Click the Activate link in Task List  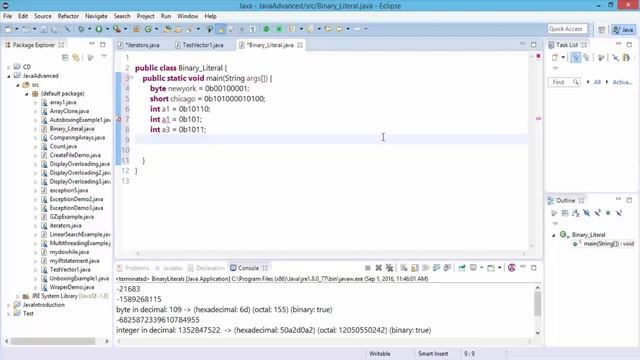(622, 82)
